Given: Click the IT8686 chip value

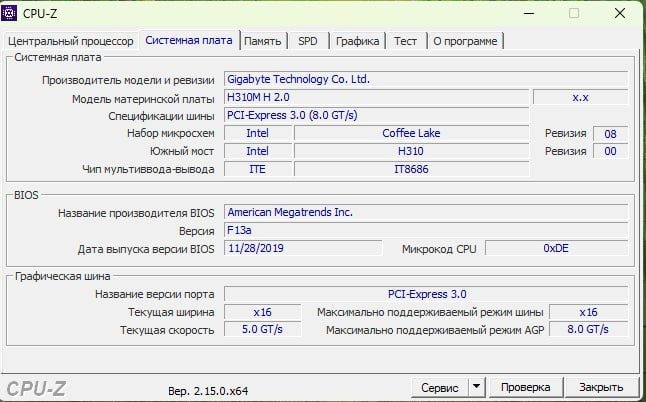Looking at the screenshot, I should point(412,169).
